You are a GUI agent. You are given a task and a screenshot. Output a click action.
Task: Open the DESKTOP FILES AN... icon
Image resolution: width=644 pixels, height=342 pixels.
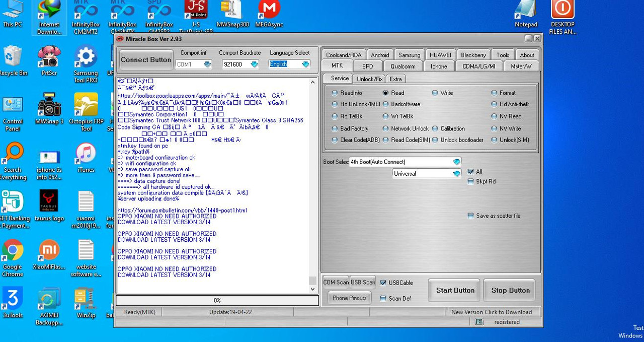point(562,17)
